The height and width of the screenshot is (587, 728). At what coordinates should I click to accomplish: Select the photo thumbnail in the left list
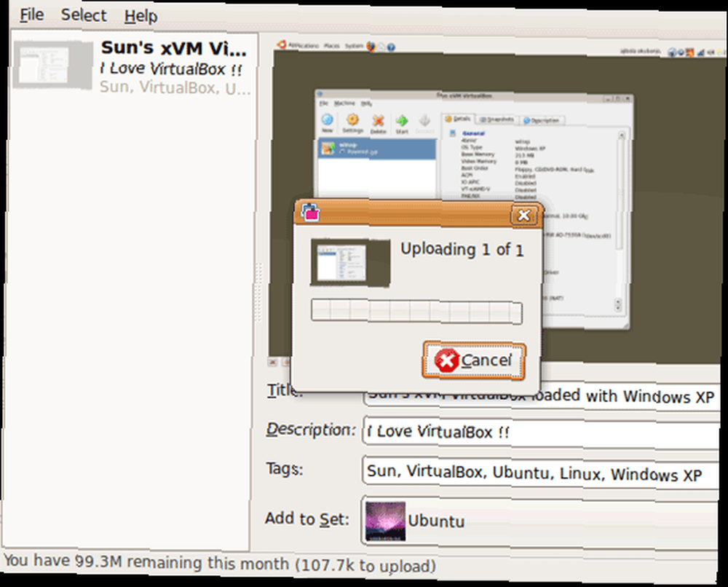click(x=53, y=65)
